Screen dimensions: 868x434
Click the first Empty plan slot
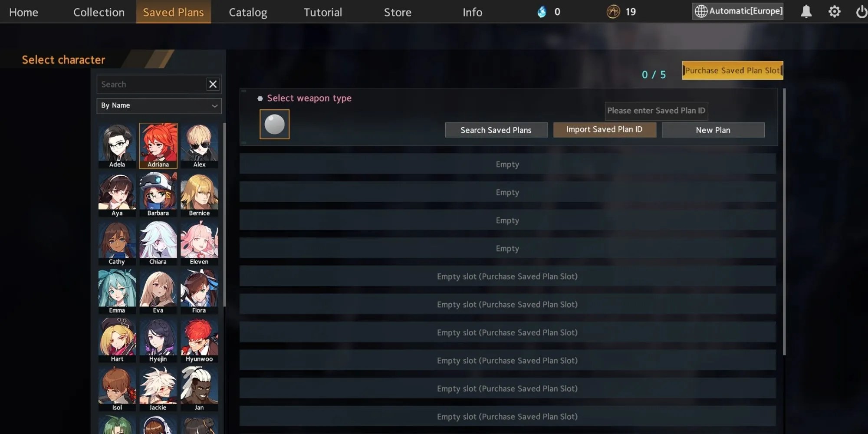click(507, 164)
